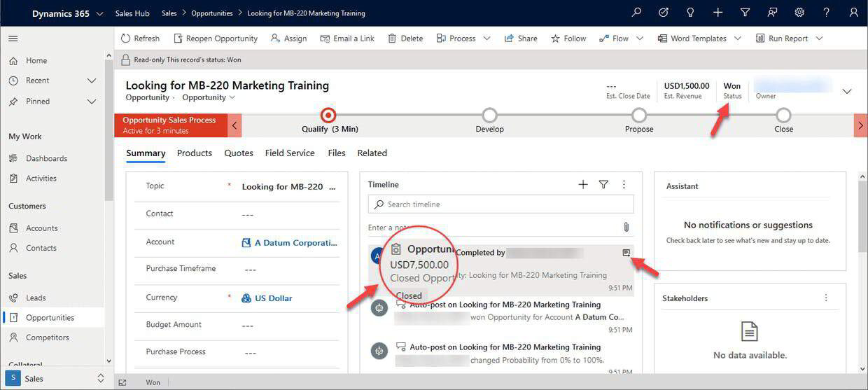Click Reopen Opportunity command

click(216, 39)
